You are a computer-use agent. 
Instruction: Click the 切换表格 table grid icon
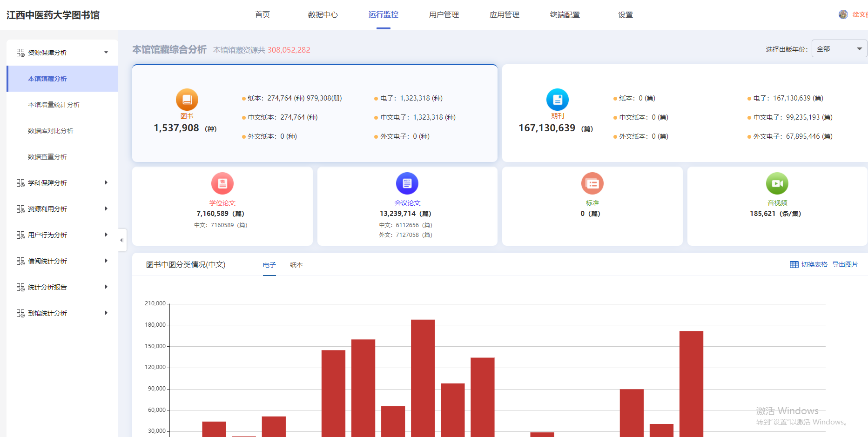(x=794, y=265)
